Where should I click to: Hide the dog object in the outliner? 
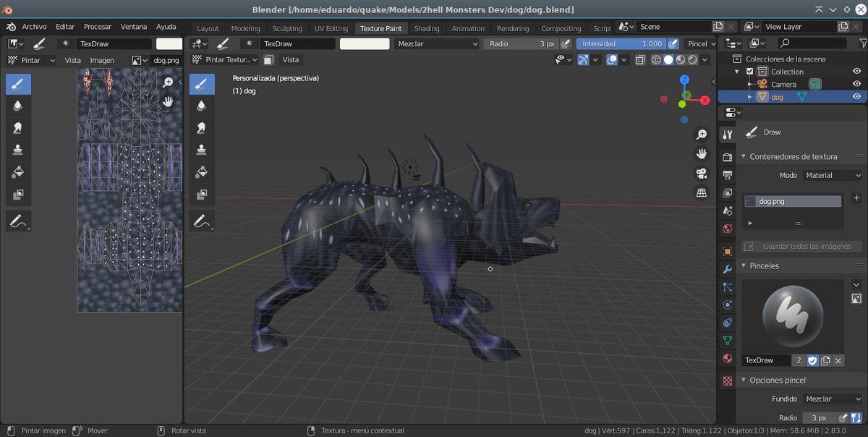pyautogui.click(x=857, y=96)
